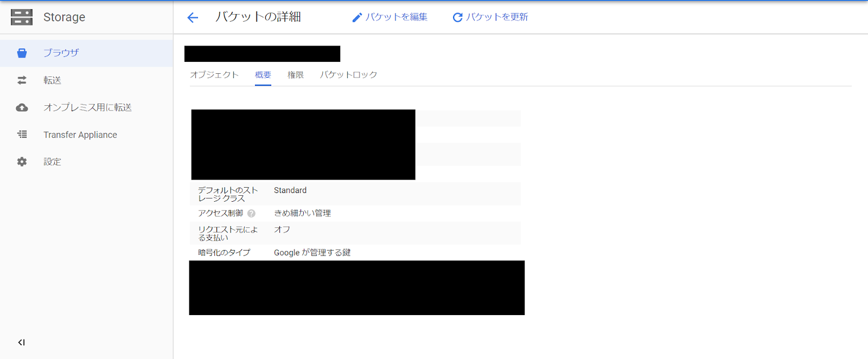Screen dimensions: 868x359
Task: Switch to the オブジェクト tab
Action: [214, 75]
